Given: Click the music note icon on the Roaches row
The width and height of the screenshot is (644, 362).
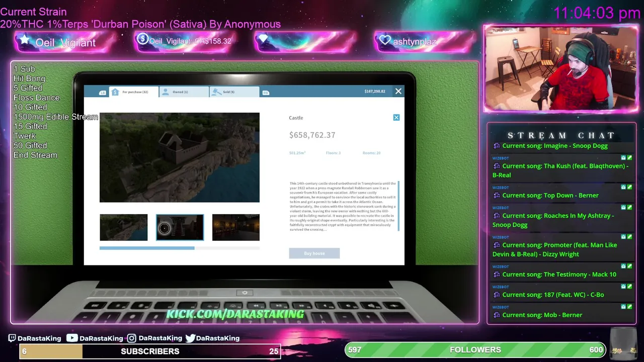Looking at the screenshot, I should pos(497,216).
